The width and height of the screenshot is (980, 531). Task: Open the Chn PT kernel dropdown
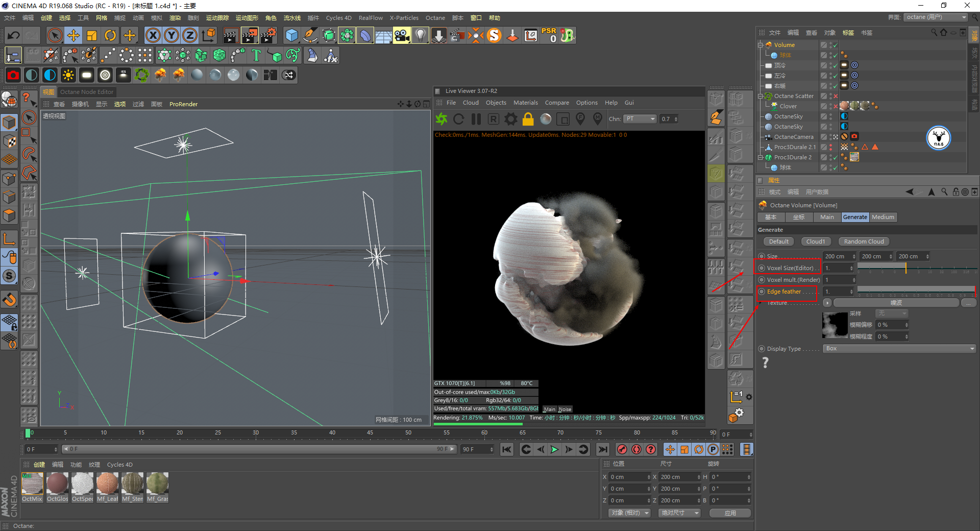[640, 119]
